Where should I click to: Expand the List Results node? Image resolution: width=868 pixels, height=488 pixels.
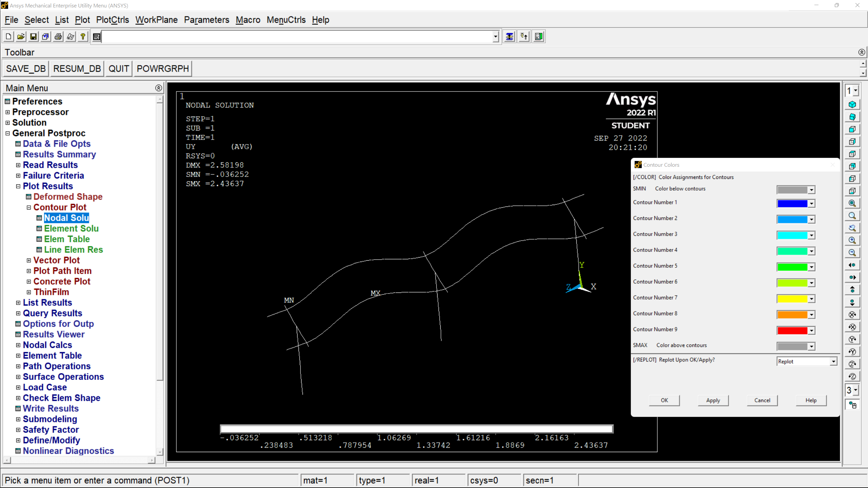(18, 303)
